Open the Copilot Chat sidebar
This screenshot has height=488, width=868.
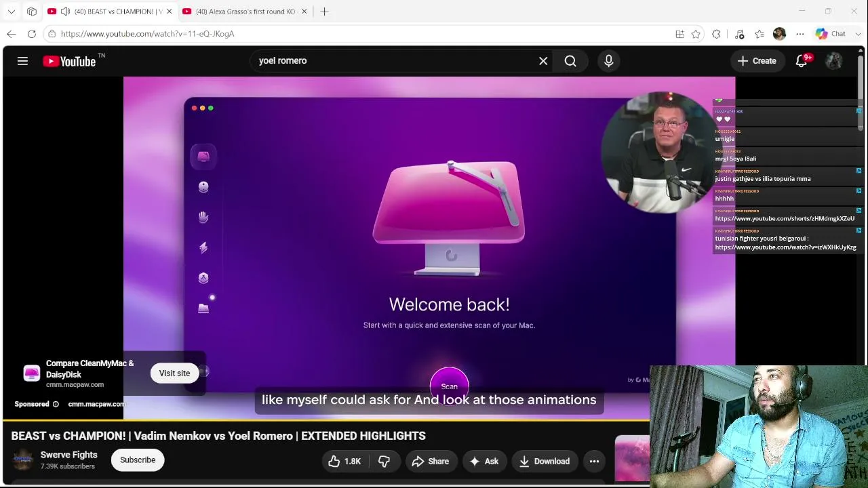831,34
